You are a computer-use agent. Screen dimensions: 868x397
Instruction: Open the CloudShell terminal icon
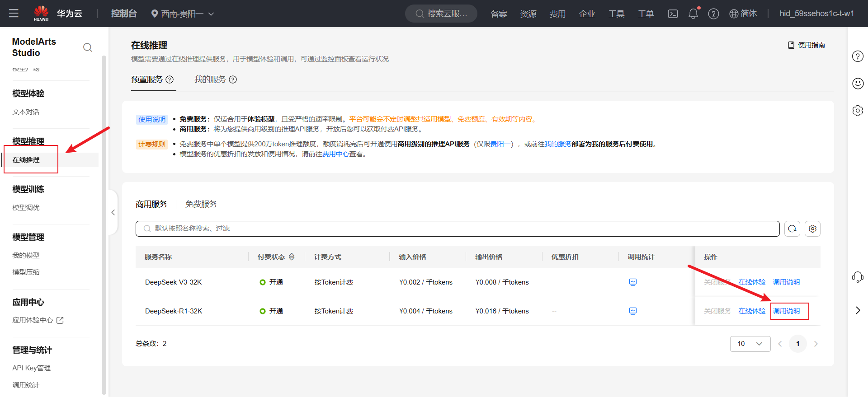click(673, 14)
